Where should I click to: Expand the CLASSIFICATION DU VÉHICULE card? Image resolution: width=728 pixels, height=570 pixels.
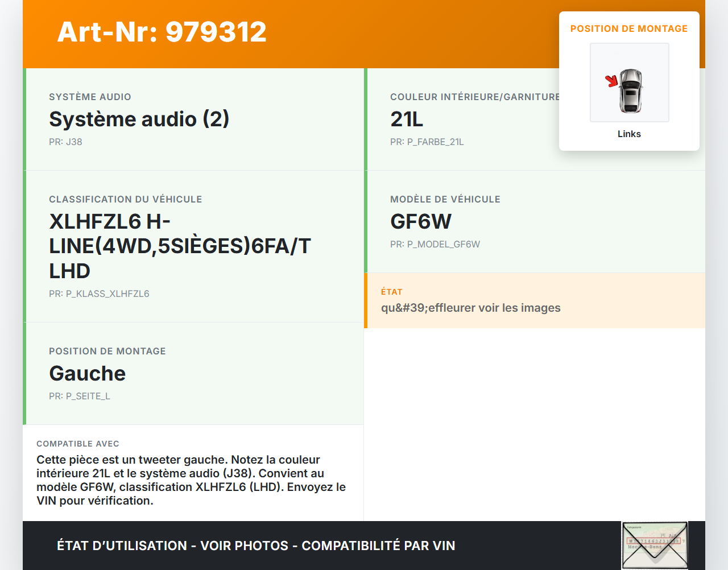pos(193,247)
